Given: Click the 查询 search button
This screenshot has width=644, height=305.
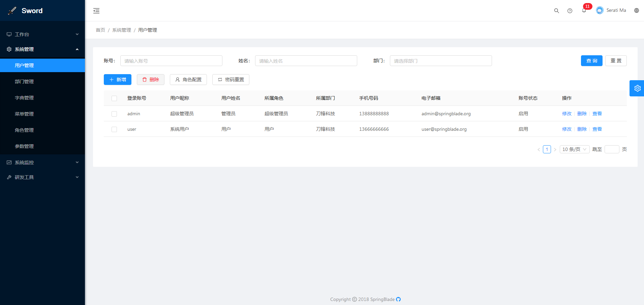Looking at the screenshot, I should (x=591, y=61).
